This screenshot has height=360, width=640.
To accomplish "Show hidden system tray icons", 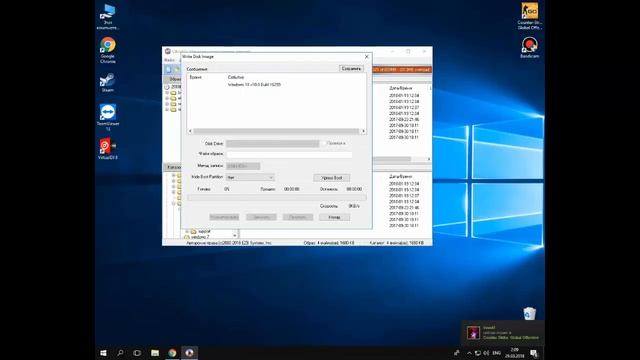I will click(469, 353).
